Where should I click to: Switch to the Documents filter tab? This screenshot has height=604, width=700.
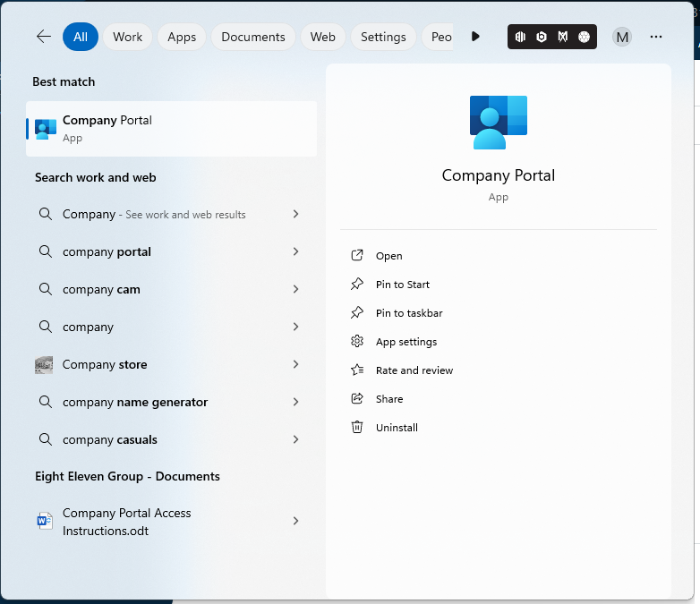click(253, 37)
